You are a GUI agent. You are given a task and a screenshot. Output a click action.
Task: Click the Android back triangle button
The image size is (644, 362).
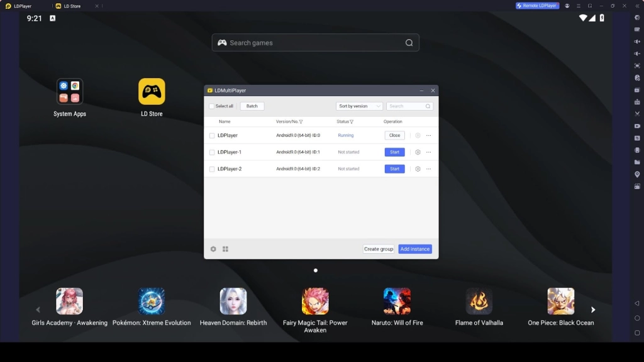637,304
